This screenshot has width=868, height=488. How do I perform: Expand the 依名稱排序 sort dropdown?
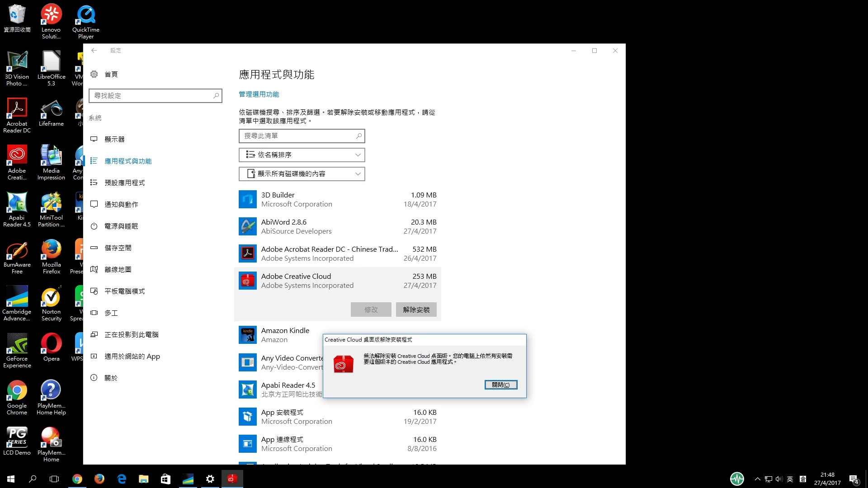pos(302,155)
